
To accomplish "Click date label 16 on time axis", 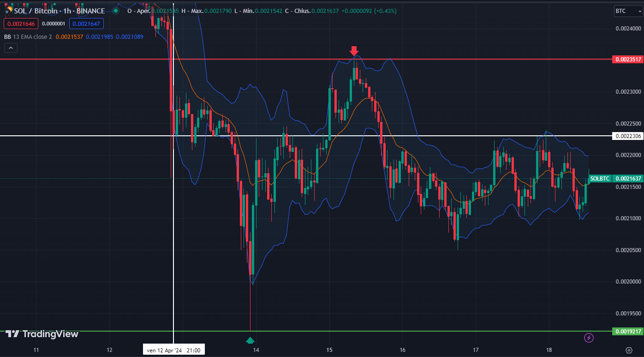I will click(x=403, y=350).
